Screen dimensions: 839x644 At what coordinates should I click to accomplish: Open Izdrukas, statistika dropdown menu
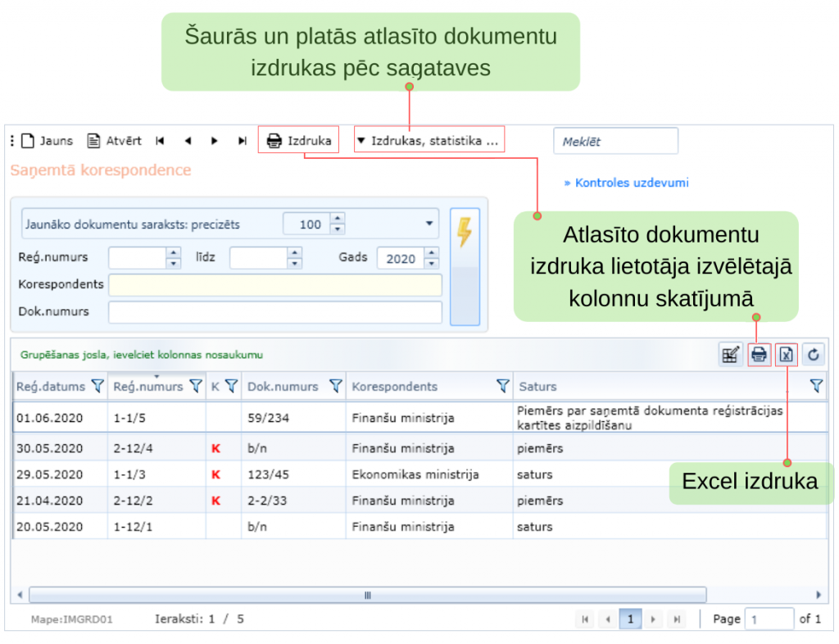[x=429, y=140]
